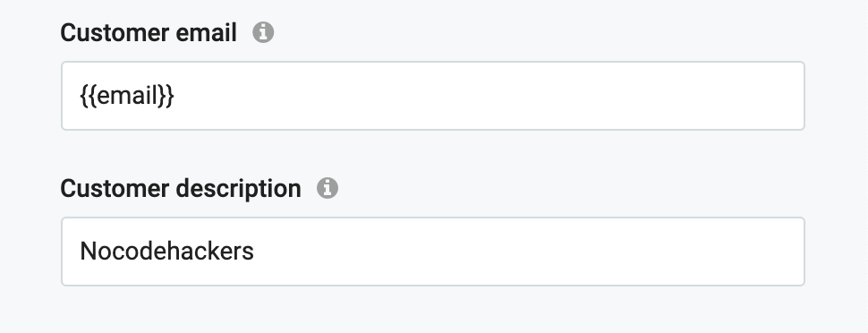
Task: Click the Customer email label
Action: click(x=149, y=33)
